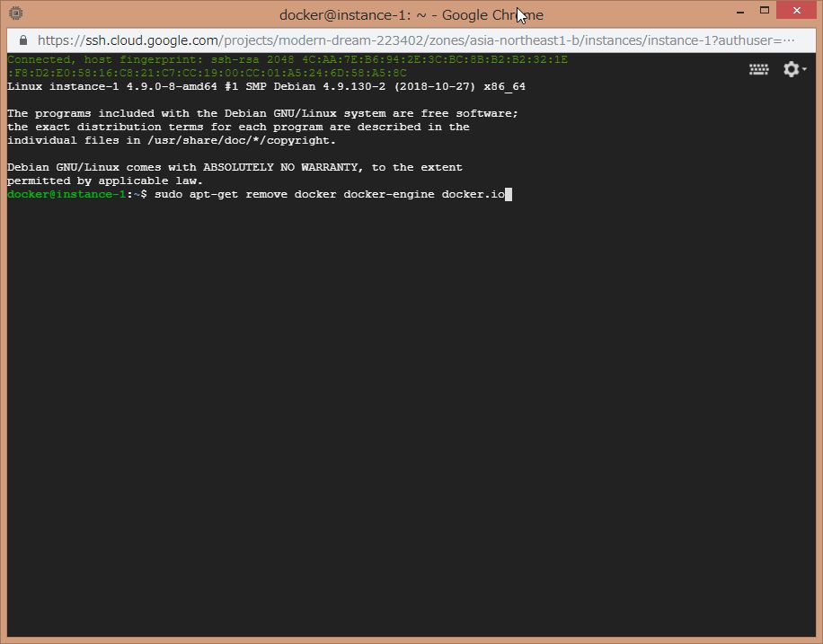Viewport: 823px width, 644px height.
Task: Close the Chrome SSH window
Action: [796, 10]
